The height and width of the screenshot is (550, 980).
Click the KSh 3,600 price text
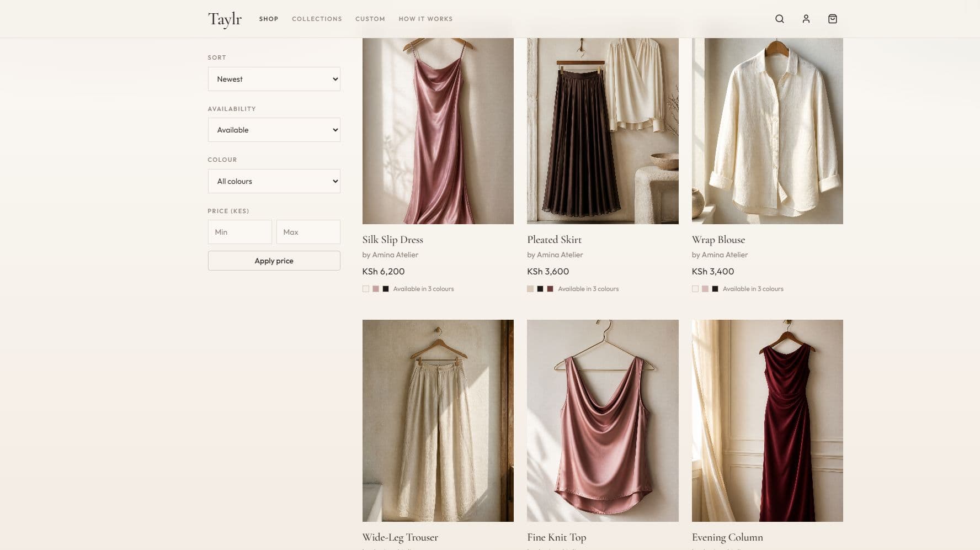point(548,272)
